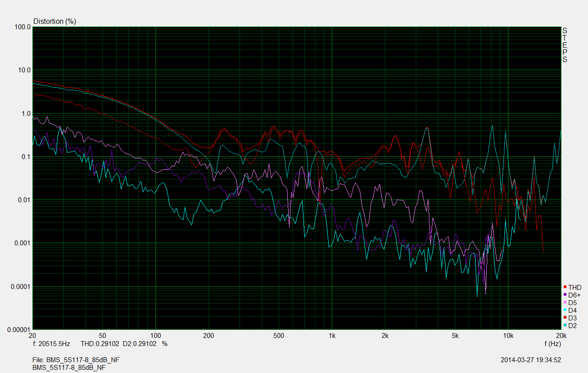
Task: Click the vertical STEPS label
Action: point(565,45)
